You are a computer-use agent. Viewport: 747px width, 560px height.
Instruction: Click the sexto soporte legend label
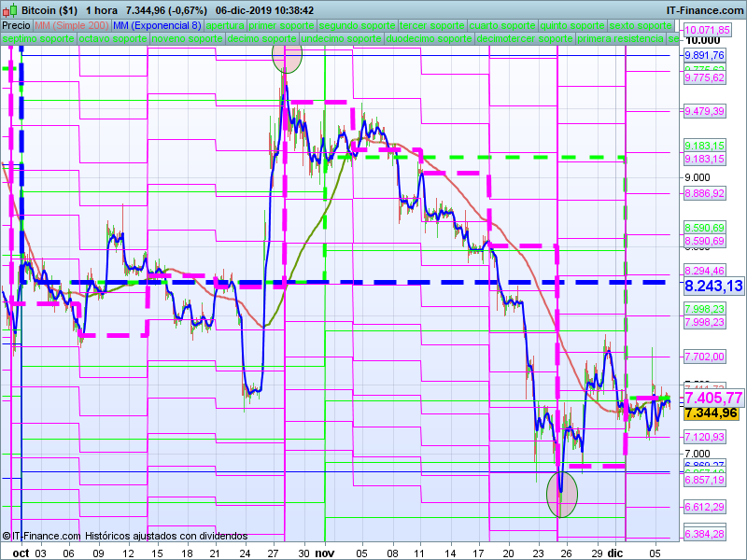click(643, 25)
